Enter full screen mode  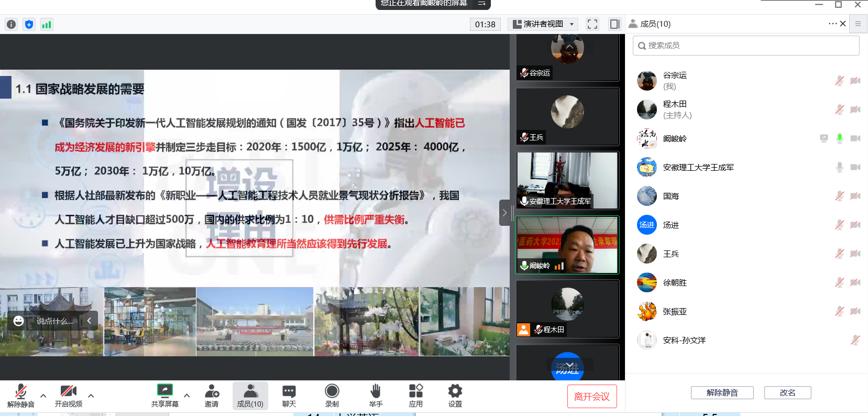click(x=592, y=24)
